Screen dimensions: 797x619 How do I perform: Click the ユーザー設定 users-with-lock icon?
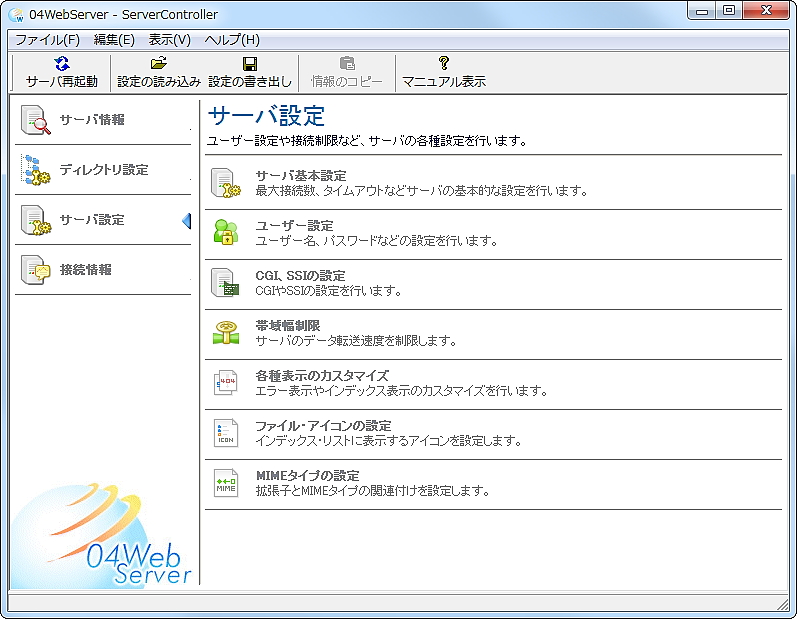point(226,233)
